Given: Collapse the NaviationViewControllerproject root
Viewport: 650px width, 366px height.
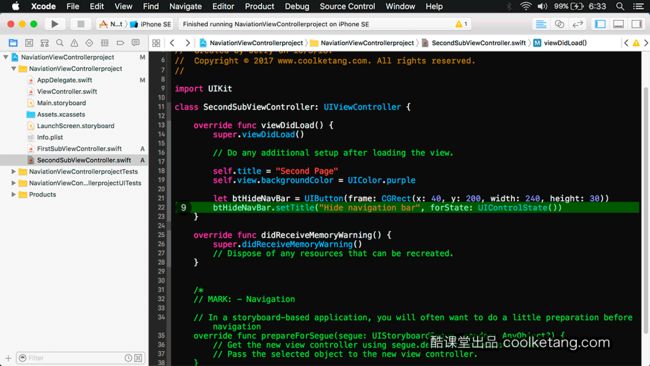Looking at the screenshot, I should (6, 57).
